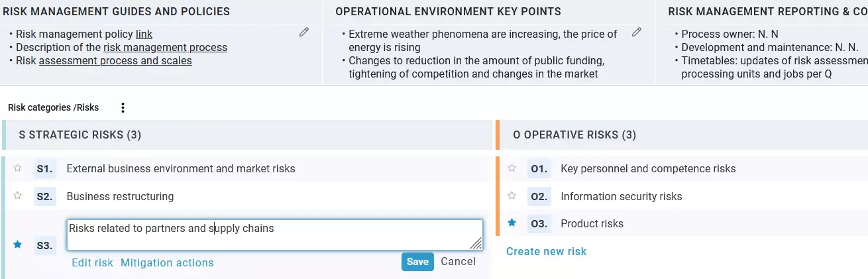Cancel editing the S3 risk
This screenshot has width=868, height=279.
[x=458, y=261]
